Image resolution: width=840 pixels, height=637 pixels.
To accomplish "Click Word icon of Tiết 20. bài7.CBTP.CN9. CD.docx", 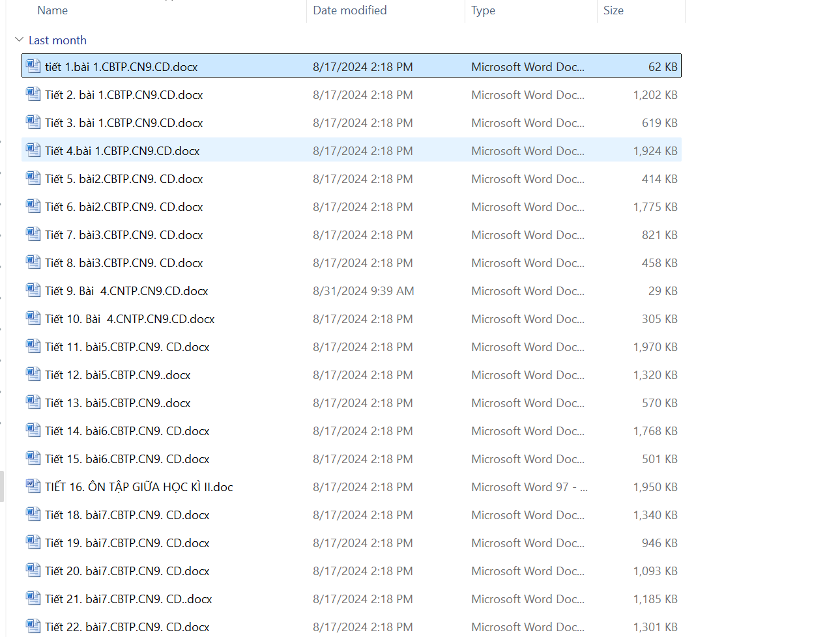I will 33,570.
